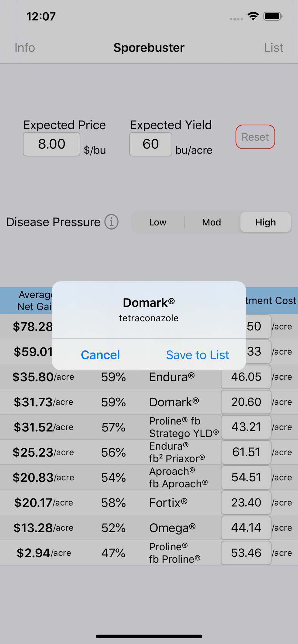Tap Save to List
Image resolution: width=298 pixels, height=644 pixels.
pyautogui.click(x=197, y=355)
